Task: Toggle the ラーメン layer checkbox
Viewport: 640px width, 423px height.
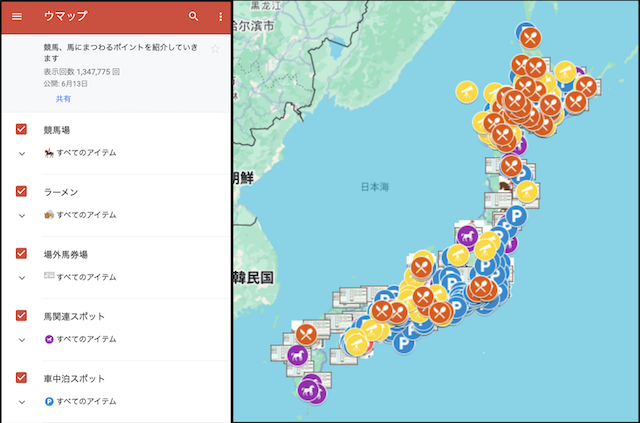Action: coord(21,192)
